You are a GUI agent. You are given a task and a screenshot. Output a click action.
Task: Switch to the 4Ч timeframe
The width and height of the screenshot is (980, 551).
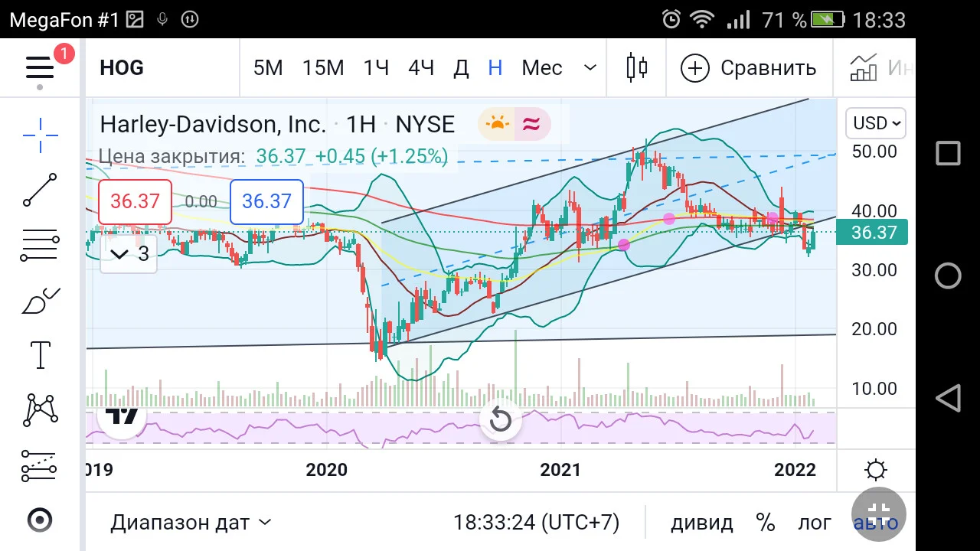[x=421, y=68]
